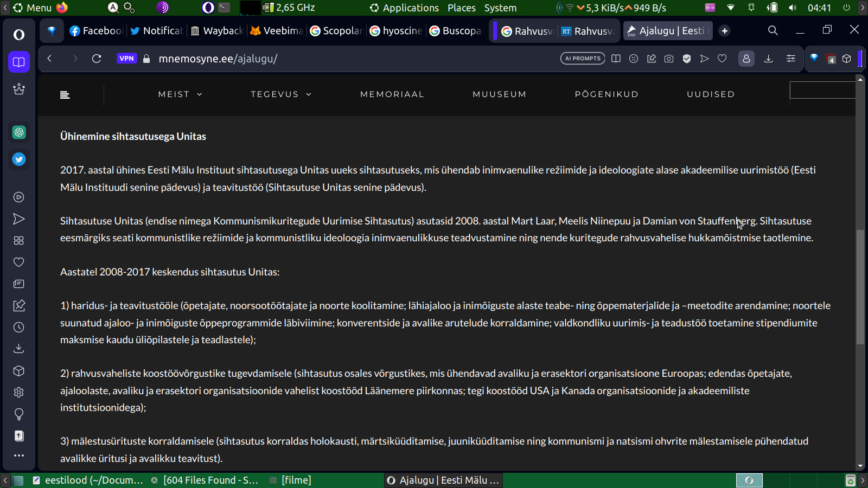This screenshot has width=868, height=488.
Task: Switch to the [filme] taskbar window
Action: (x=290, y=480)
